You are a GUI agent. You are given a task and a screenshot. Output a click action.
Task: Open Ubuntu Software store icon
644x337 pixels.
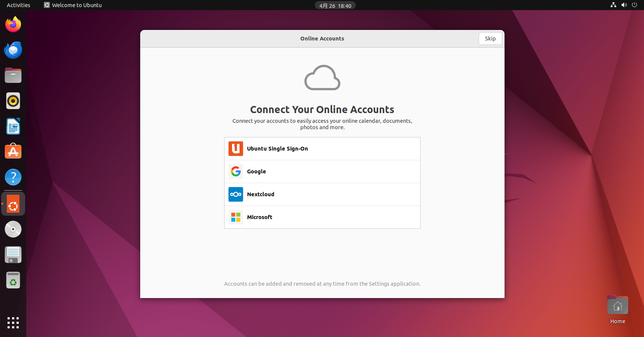pyautogui.click(x=13, y=152)
